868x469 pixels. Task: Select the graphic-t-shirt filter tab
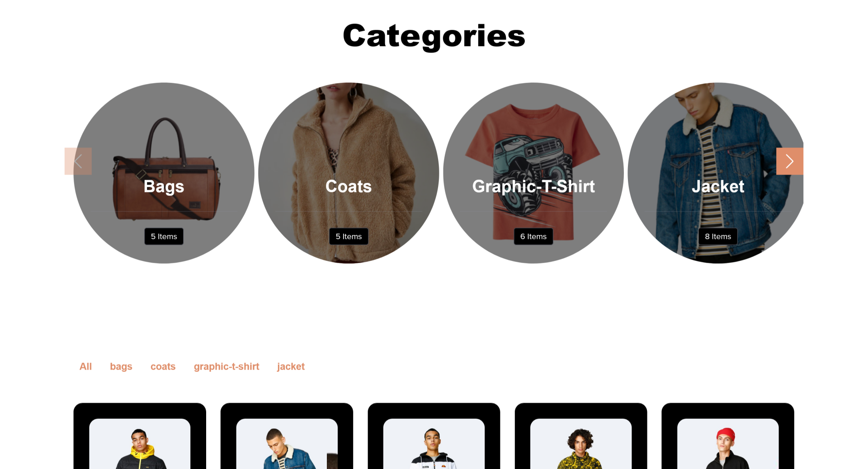[x=226, y=366]
